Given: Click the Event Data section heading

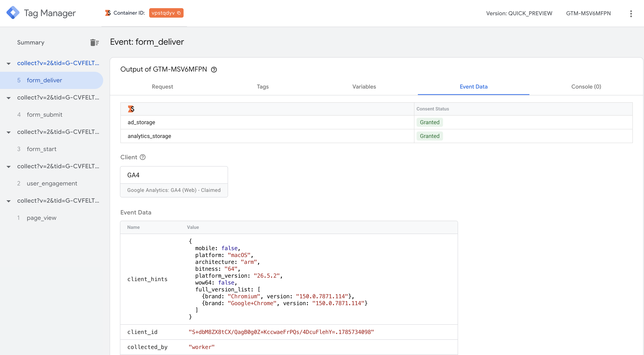Looking at the screenshot, I should click(x=136, y=213).
